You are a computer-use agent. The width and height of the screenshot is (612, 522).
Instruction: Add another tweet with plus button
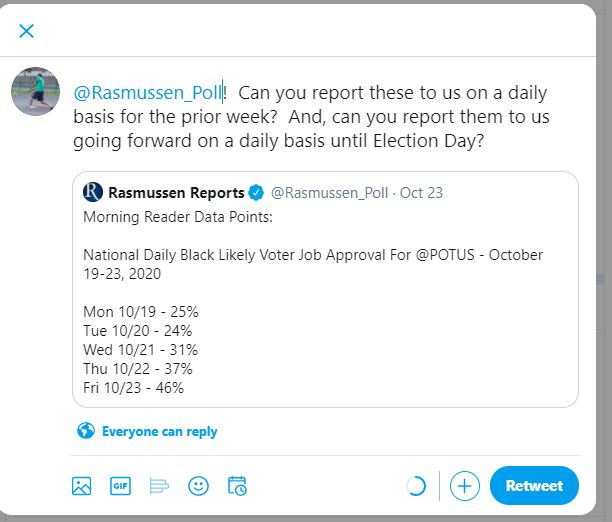click(464, 486)
